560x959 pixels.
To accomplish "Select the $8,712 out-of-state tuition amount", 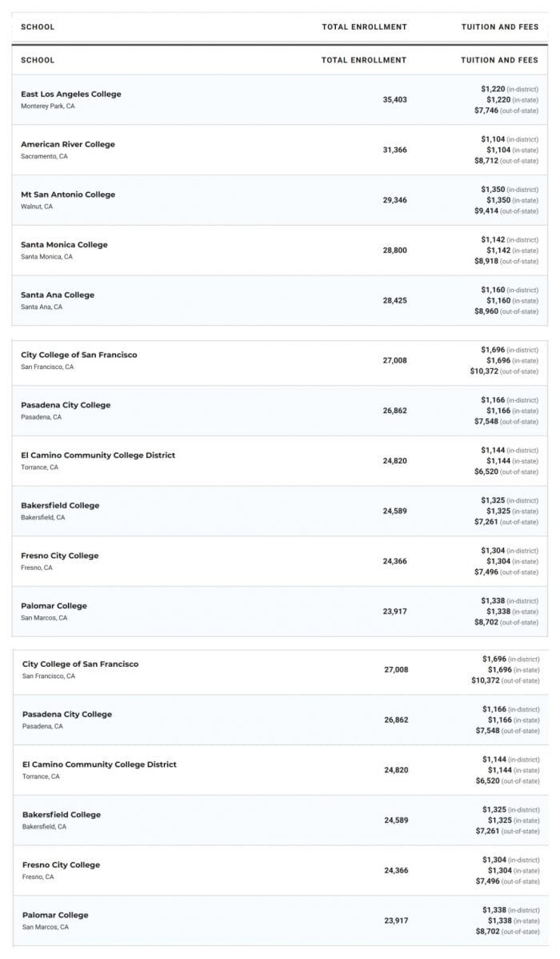I will tap(486, 161).
